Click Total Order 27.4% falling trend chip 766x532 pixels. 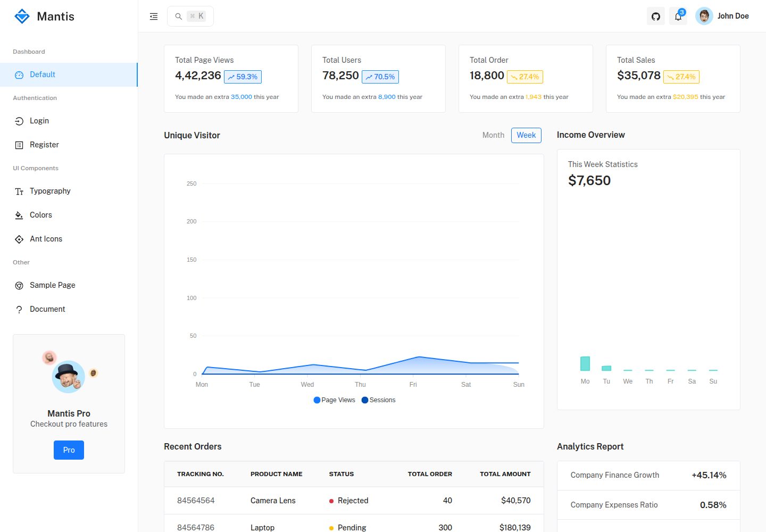point(525,77)
